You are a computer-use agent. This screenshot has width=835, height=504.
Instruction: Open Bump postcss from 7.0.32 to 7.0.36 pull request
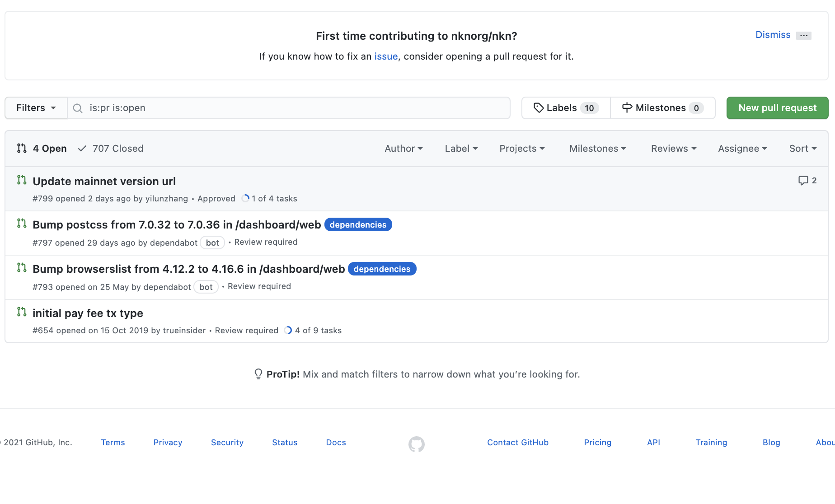click(x=177, y=224)
